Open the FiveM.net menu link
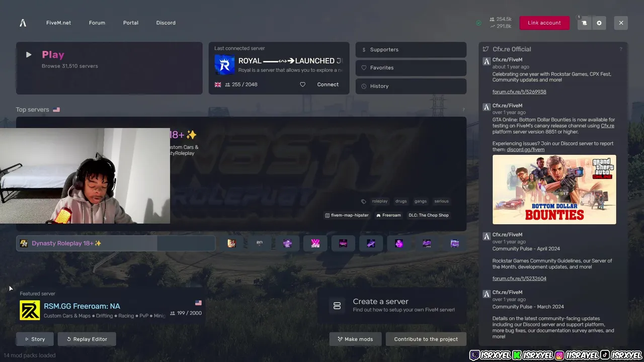The width and height of the screenshot is (644, 362). click(x=58, y=23)
